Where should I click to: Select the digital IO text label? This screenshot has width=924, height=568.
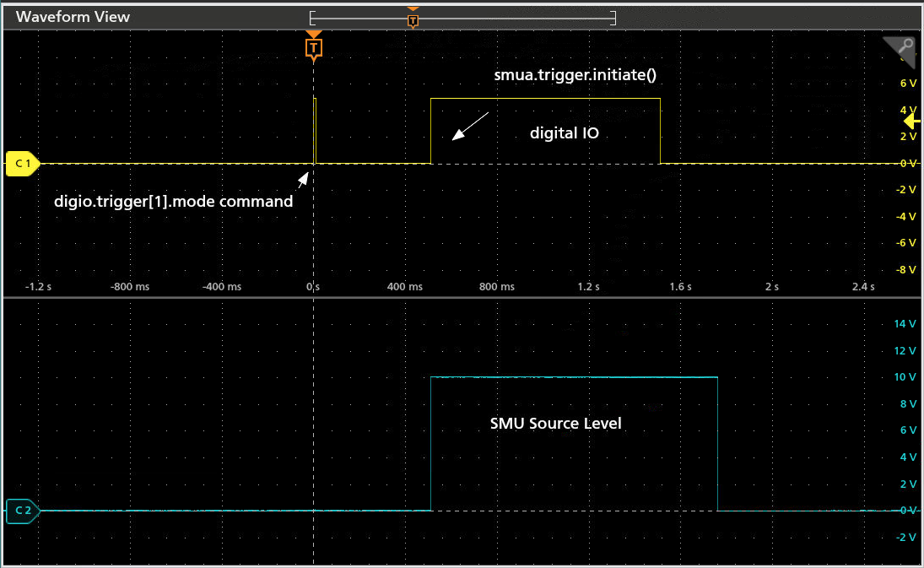(564, 133)
